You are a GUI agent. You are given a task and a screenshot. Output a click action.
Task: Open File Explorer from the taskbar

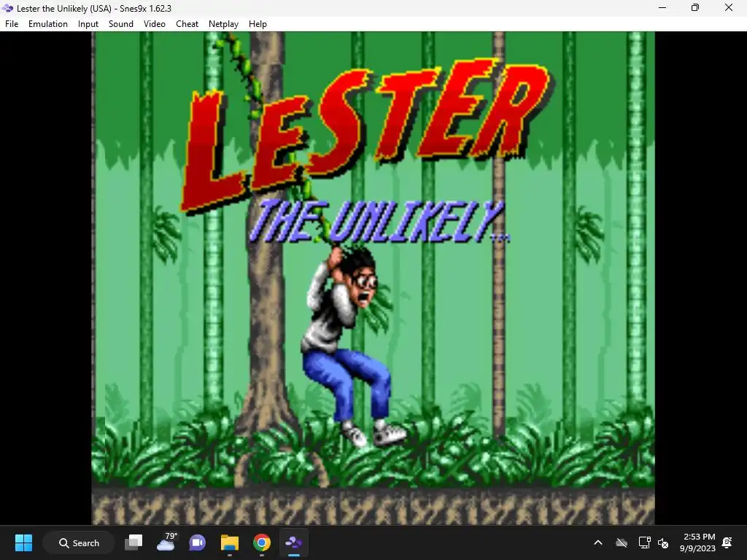point(230,542)
